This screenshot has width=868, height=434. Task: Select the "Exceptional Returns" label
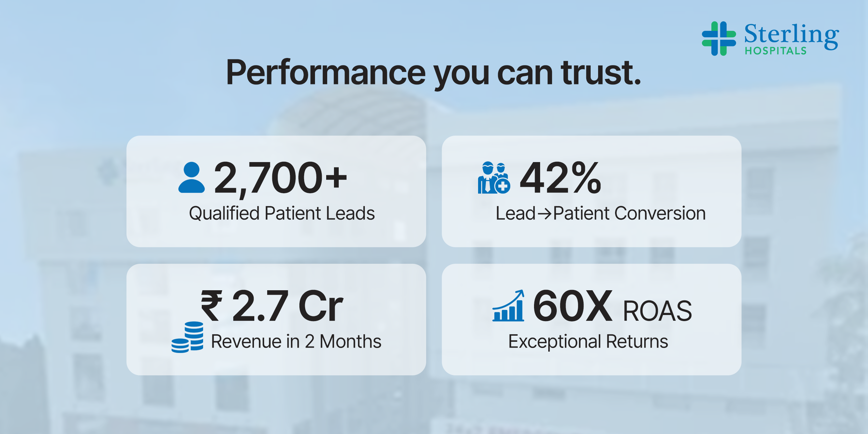(588, 341)
